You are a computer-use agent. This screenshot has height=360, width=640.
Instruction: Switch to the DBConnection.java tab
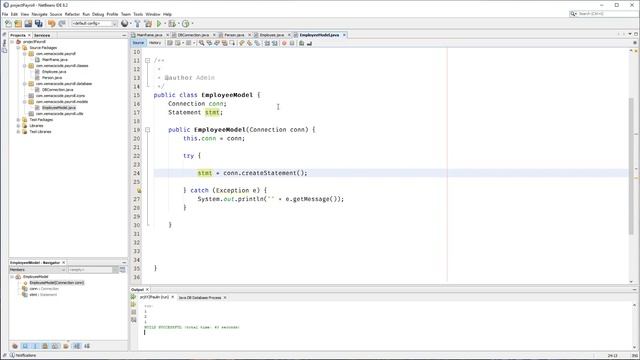coord(193,35)
